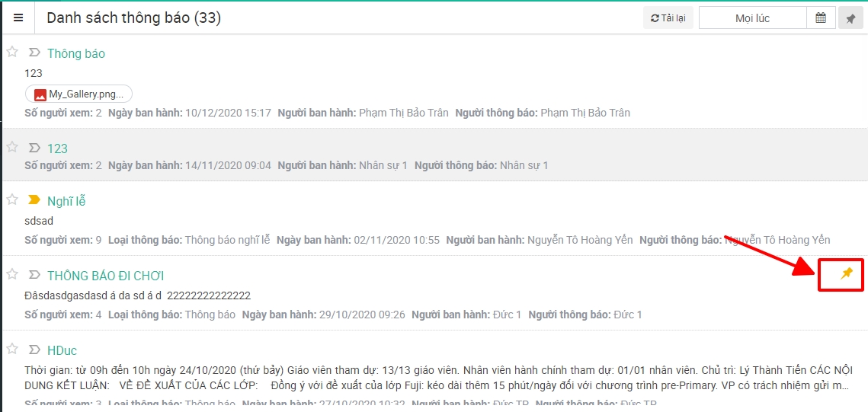
Task: Open the hamburger menu
Action: point(18,18)
